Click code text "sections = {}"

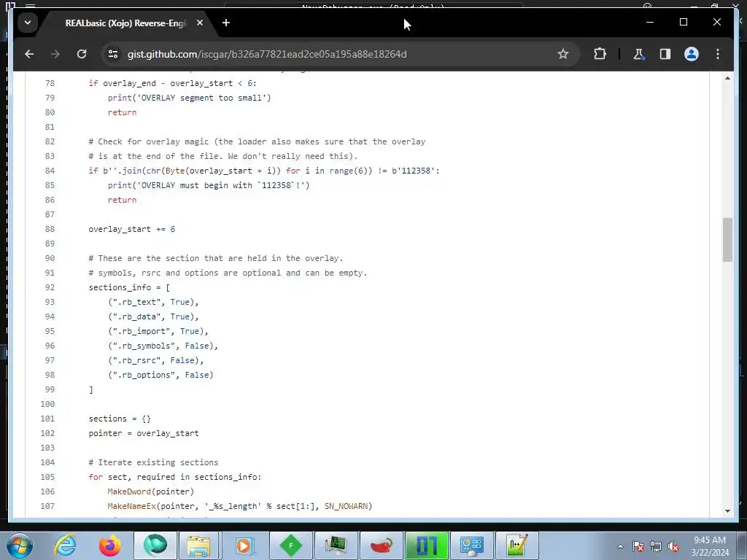point(120,419)
